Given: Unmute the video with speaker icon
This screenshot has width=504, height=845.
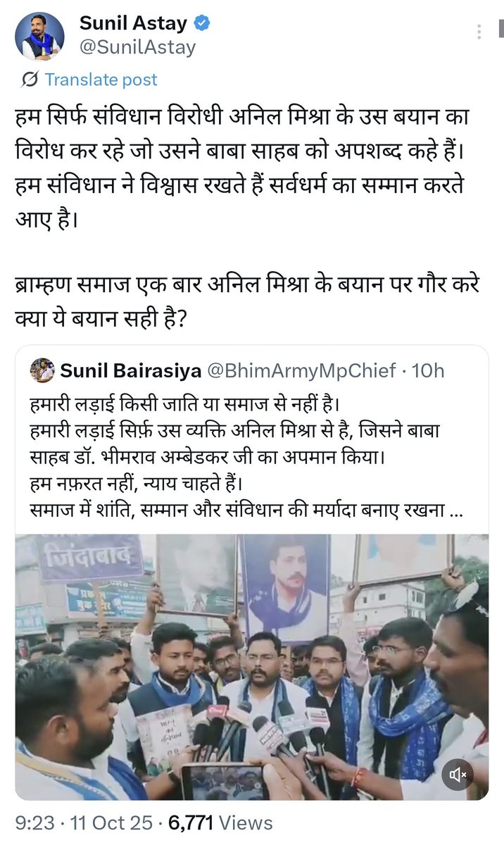Looking at the screenshot, I should click(459, 775).
